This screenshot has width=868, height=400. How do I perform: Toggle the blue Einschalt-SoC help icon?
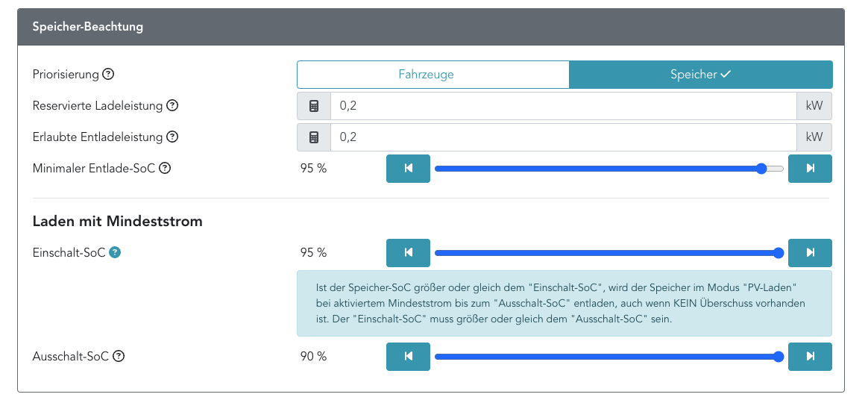[x=115, y=252]
